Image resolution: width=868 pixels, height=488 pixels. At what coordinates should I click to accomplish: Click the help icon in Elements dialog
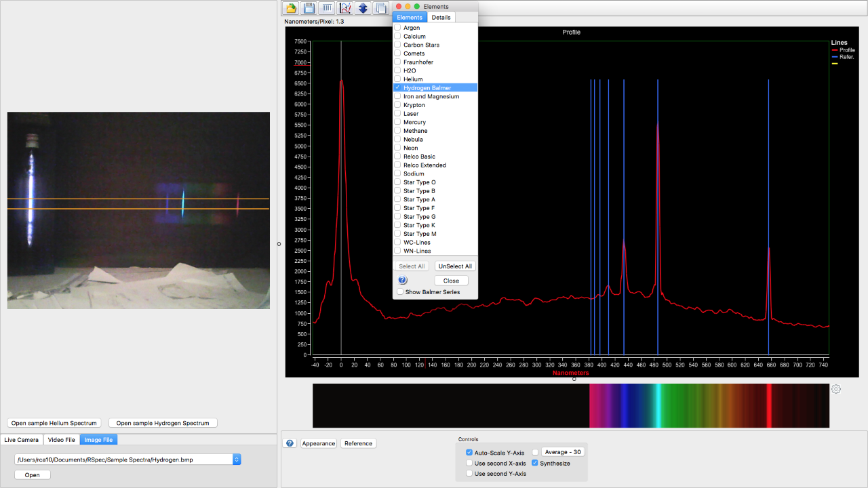click(x=403, y=280)
